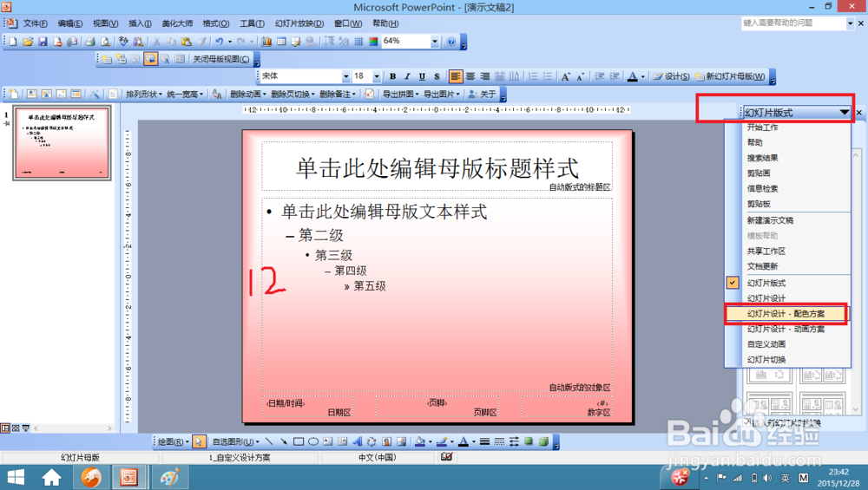The image size is (868, 490).
Task: Click the Spelling check icon
Action: point(123,42)
